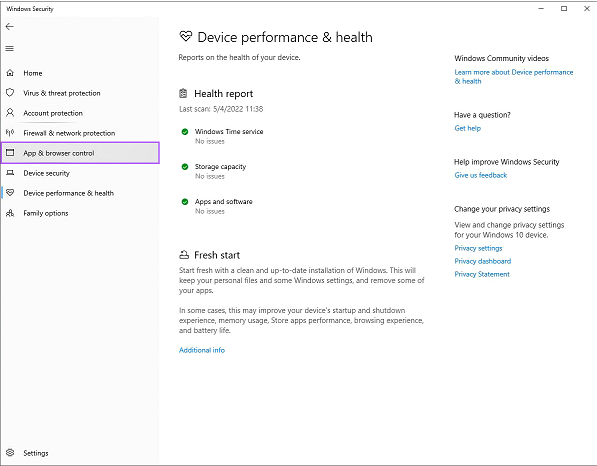Click the Firewall & network protection antenna icon
This screenshot has height=466, width=597.
tap(10, 132)
